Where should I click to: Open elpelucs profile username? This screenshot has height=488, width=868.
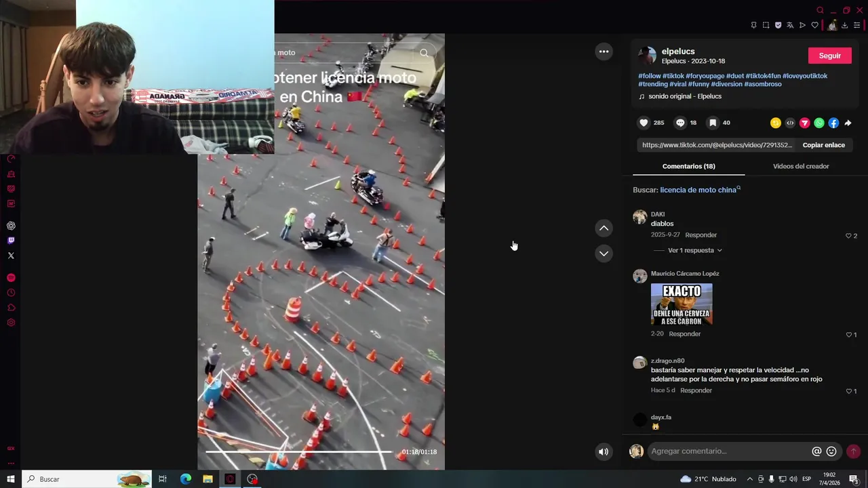678,52
